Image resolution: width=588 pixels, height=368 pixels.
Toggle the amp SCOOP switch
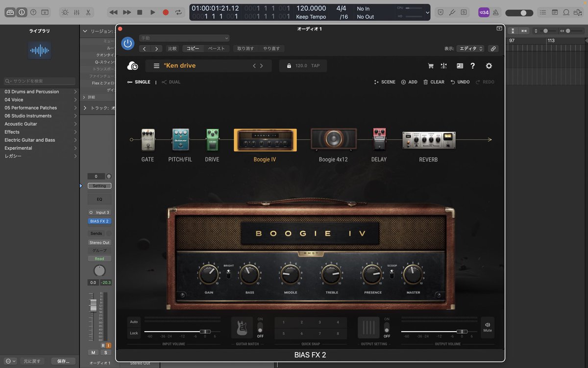coord(392,274)
